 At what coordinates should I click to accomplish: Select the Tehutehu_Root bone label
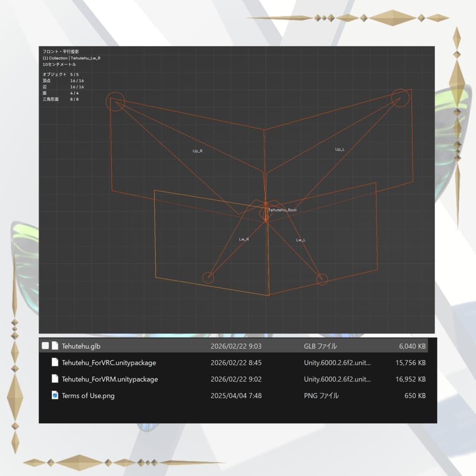[282, 210]
